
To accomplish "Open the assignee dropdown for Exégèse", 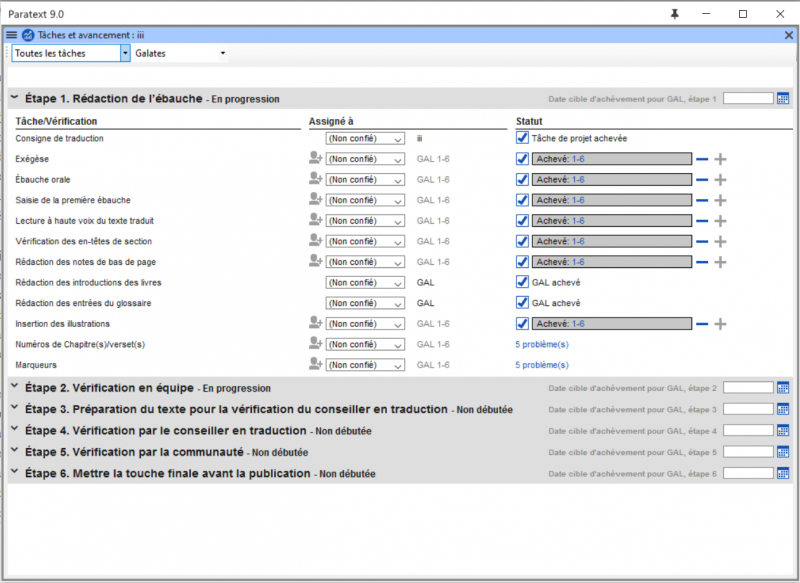I will coord(365,159).
